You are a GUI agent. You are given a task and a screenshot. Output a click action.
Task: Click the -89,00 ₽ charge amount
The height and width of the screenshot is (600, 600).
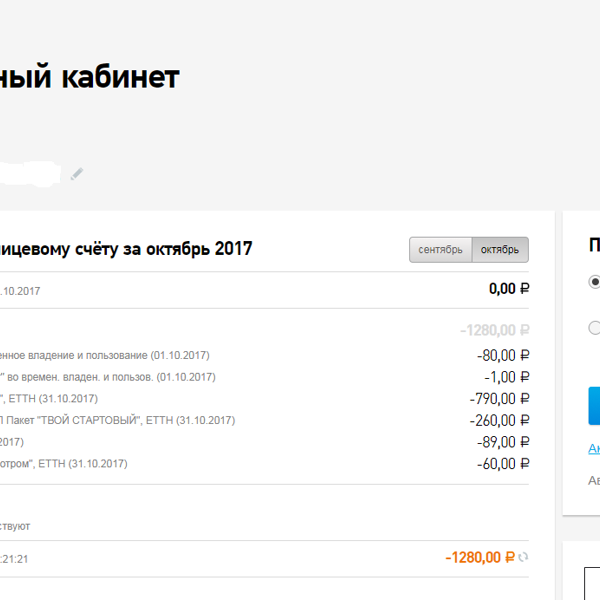503,442
